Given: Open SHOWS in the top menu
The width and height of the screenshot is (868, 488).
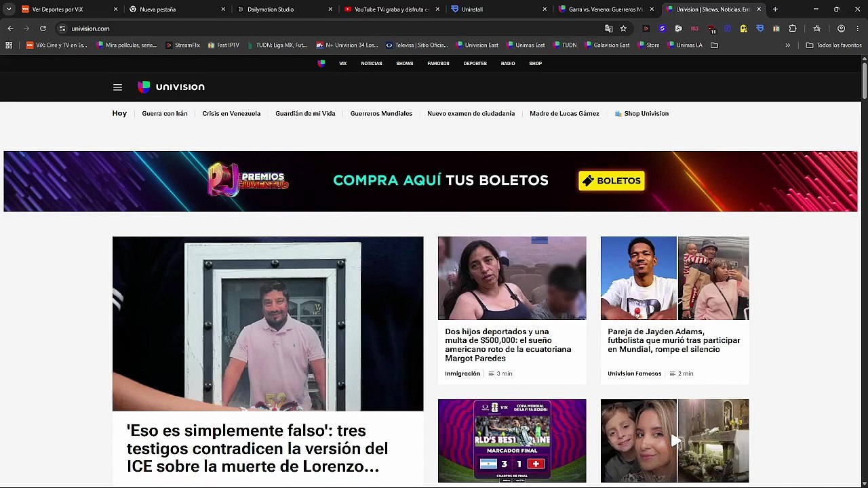Looking at the screenshot, I should 405,63.
